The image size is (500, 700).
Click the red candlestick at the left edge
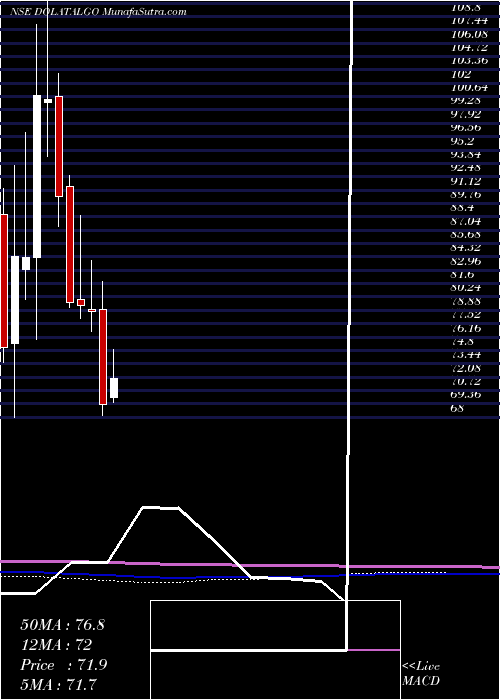tap(4, 281)
